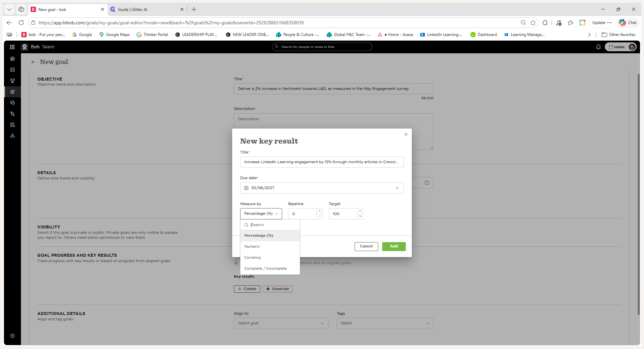The width and height of the screenshot is (644, 349).
Task: Open the sidebar icon below Goals
Action: [13, 103]
